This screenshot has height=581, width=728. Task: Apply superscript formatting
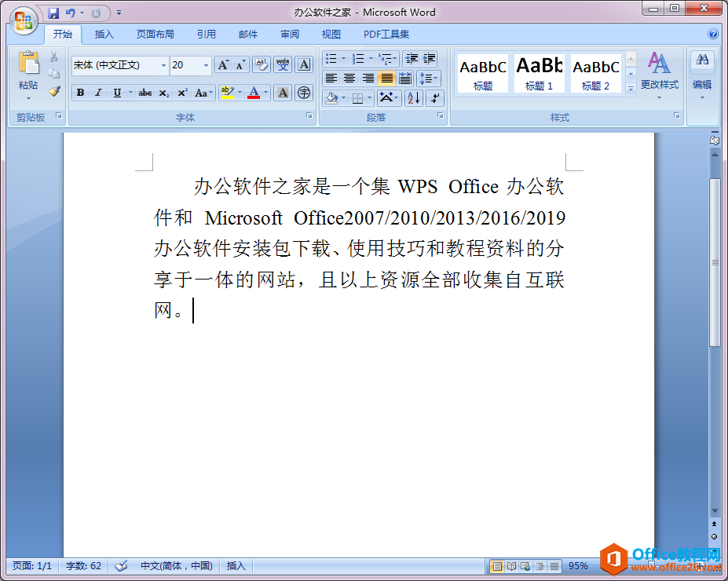point(182,93)
